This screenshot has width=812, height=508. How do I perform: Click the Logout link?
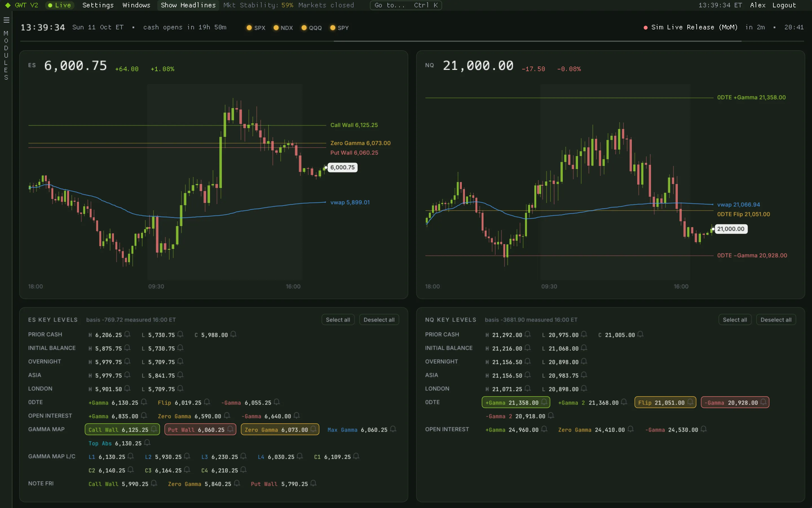[x=784, y=5]
